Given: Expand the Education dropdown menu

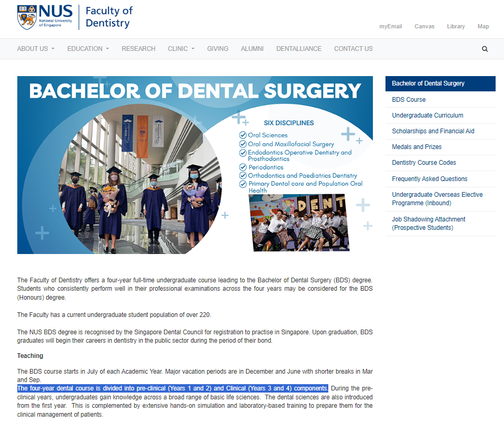Looking at the screenshot, I should tap(88, 49).
